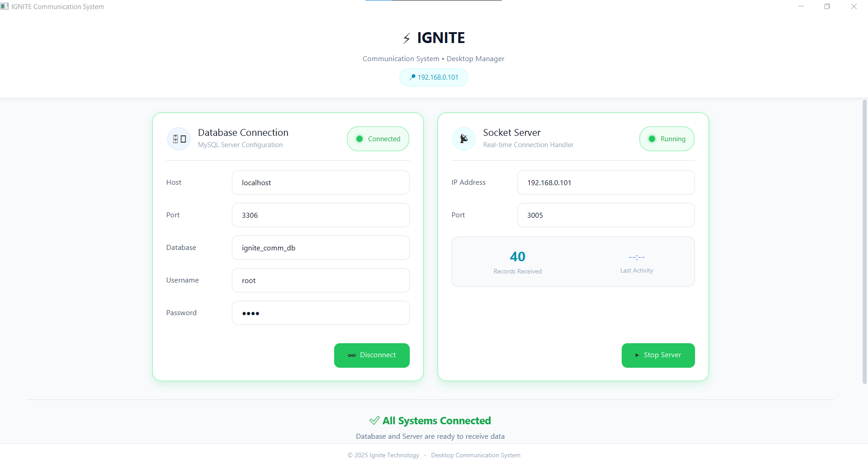Click the Last Activity label
This screenshot has height=465, width=868.
coord(637,270)
